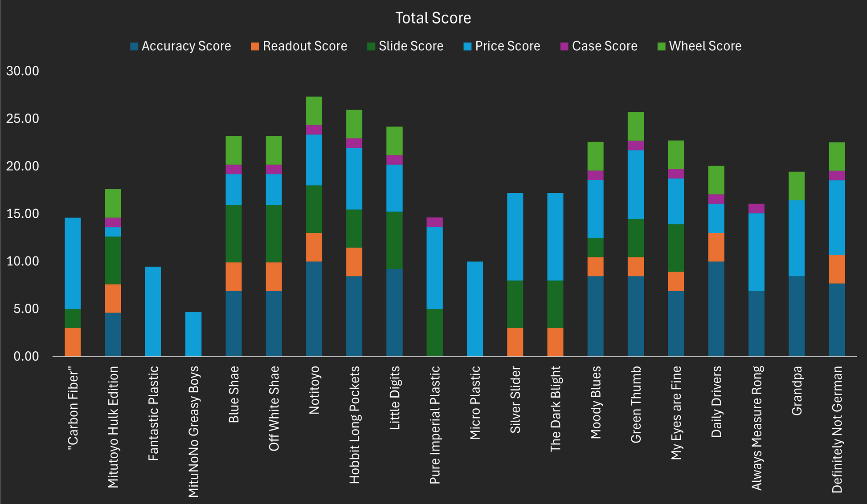Screen dimensions: 867x504
Task: Select the Fantastic Plastic light blue bar
Action: point(153,311)
